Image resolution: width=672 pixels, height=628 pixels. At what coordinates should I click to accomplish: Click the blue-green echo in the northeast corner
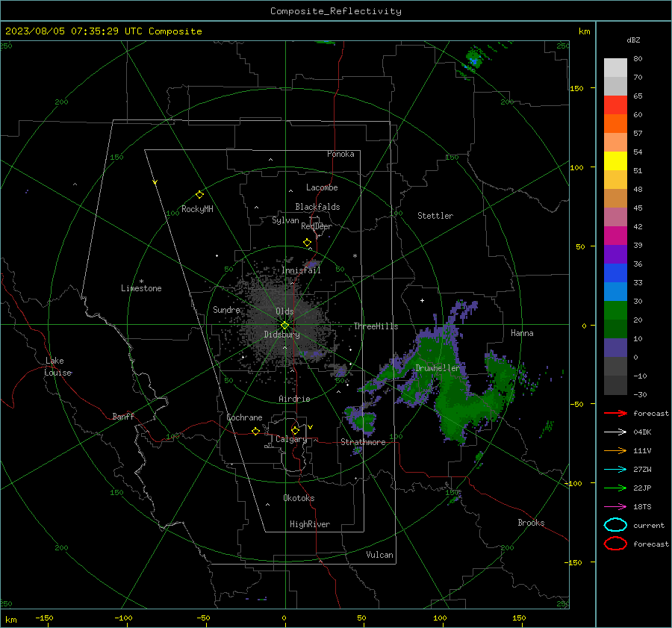[473, 59]
